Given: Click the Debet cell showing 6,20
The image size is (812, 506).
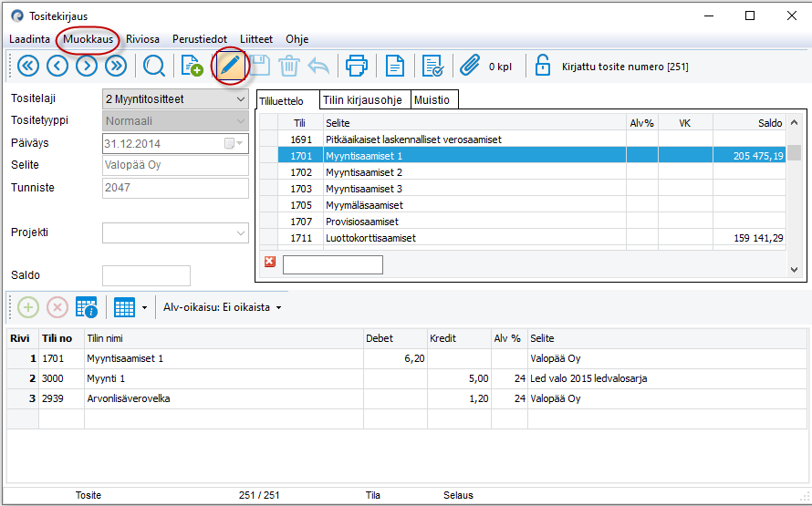Looking at the screenshot, I should coord(395,358).
